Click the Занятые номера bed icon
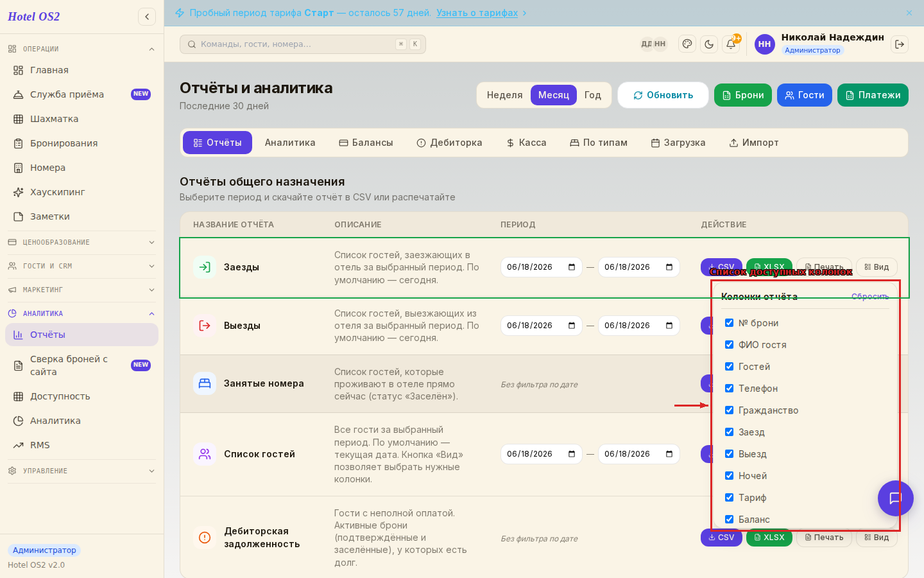Screen dimensions: 924x578 click(205, 383)
